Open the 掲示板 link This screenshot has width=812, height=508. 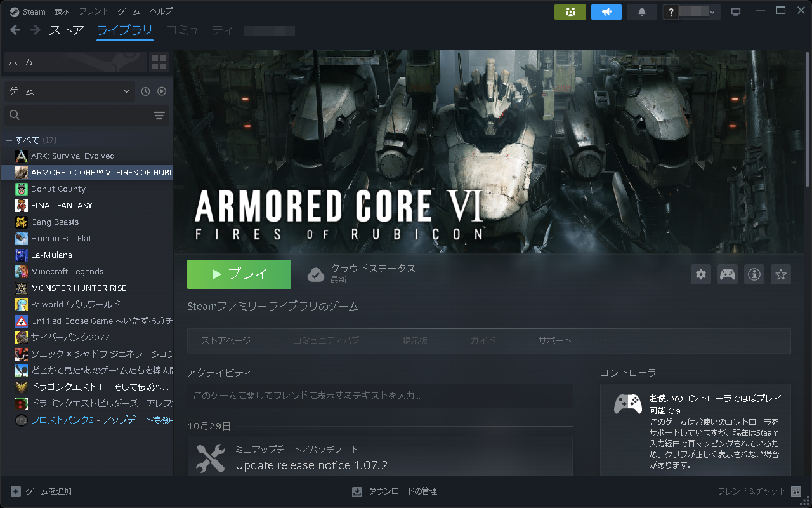[x=416, y=341]
